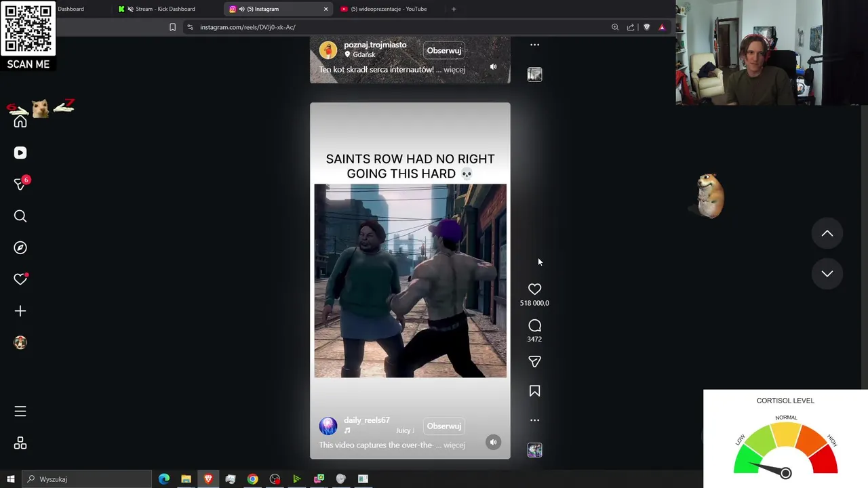Go to the previous reel with up arrow

(827, 233)
